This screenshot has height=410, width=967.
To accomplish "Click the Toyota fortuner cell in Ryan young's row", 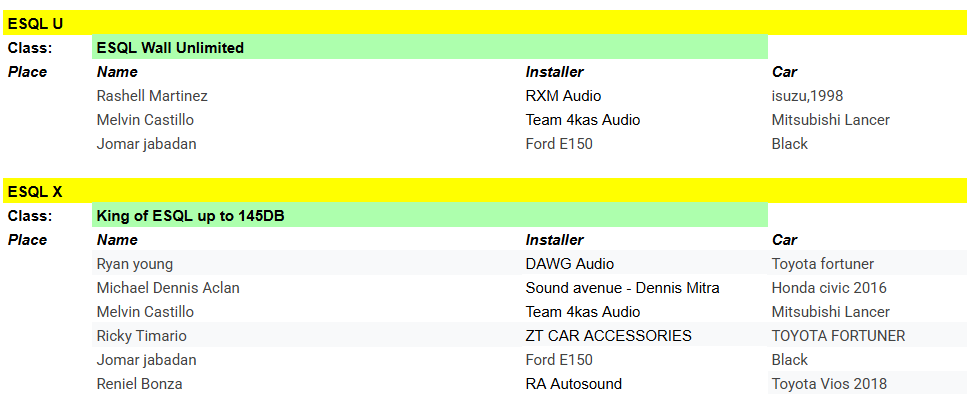I will pyautogui.click(x=822, y=264).
